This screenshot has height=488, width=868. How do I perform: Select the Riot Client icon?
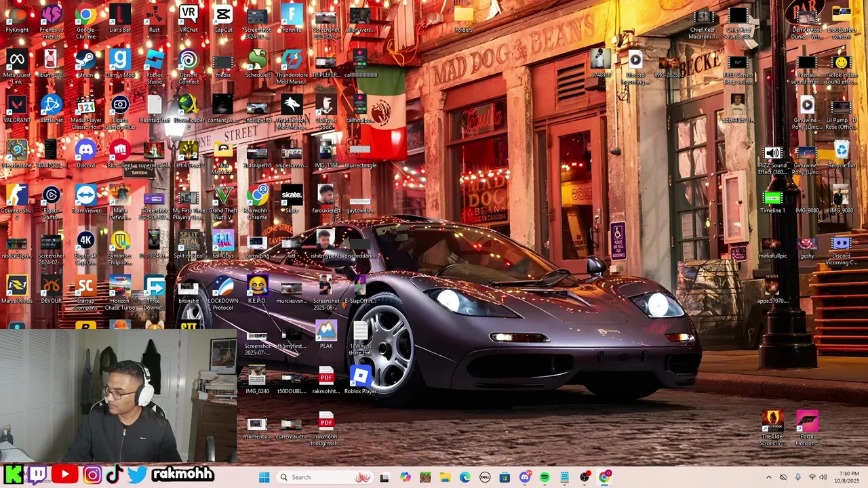(x=120, y=155)
